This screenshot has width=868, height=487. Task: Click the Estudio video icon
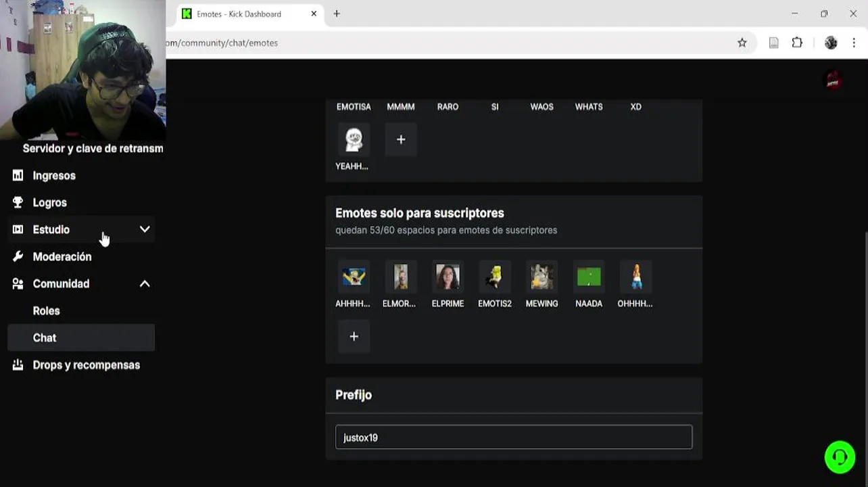(x=18, y=230)
